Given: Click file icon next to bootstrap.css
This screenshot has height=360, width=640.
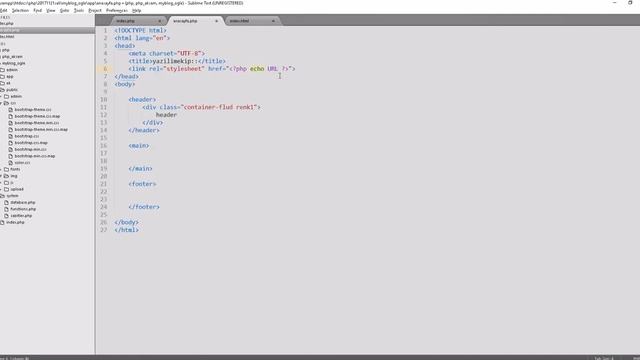Looking at the screenshot, I should [x=11, y=136].
